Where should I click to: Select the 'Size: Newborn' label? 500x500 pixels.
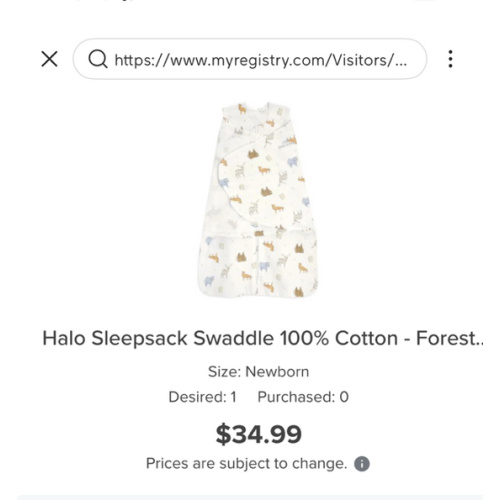(258, 372)
